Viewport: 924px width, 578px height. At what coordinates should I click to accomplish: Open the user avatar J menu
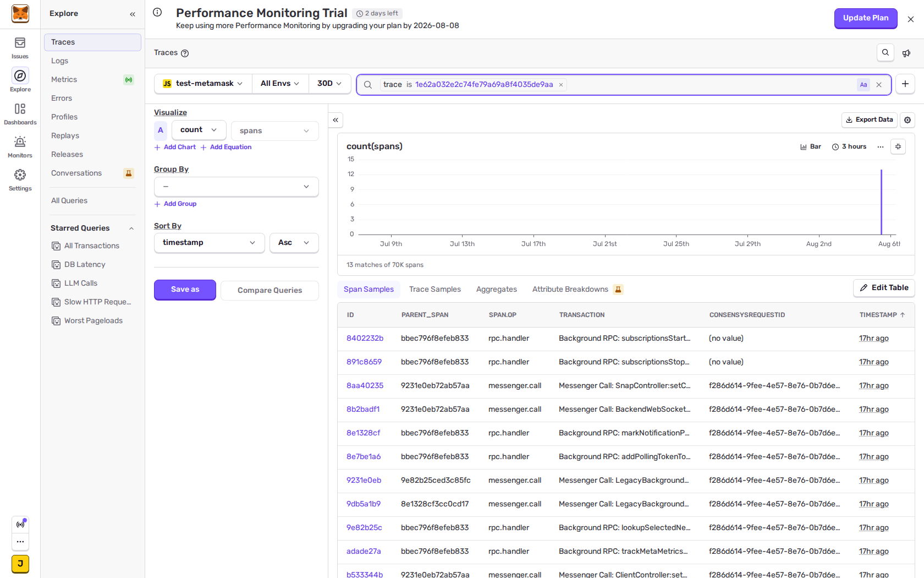20,564
